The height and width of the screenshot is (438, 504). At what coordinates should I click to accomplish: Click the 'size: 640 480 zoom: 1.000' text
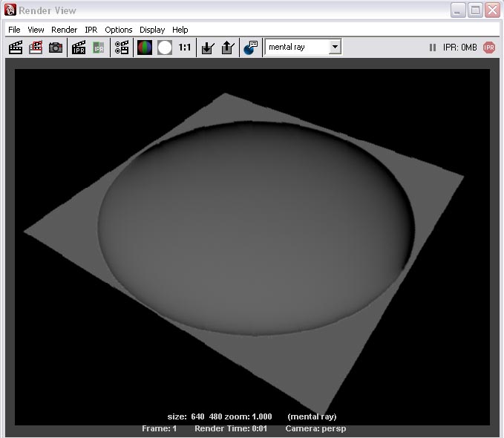(220, 416)
